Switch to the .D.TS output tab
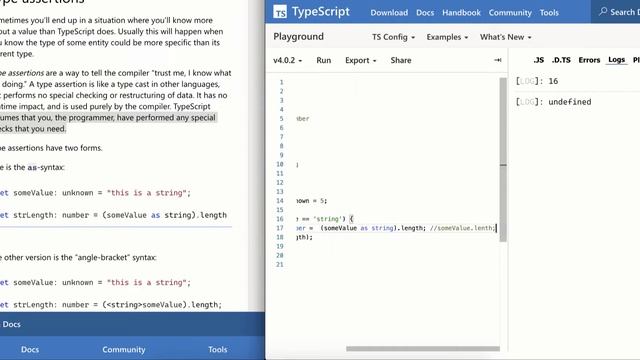 [x=561, y=60]
